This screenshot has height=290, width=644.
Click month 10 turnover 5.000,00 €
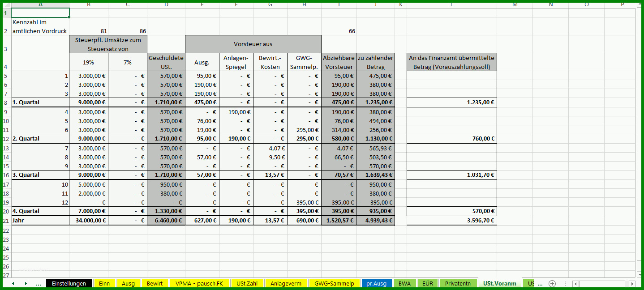89,184
